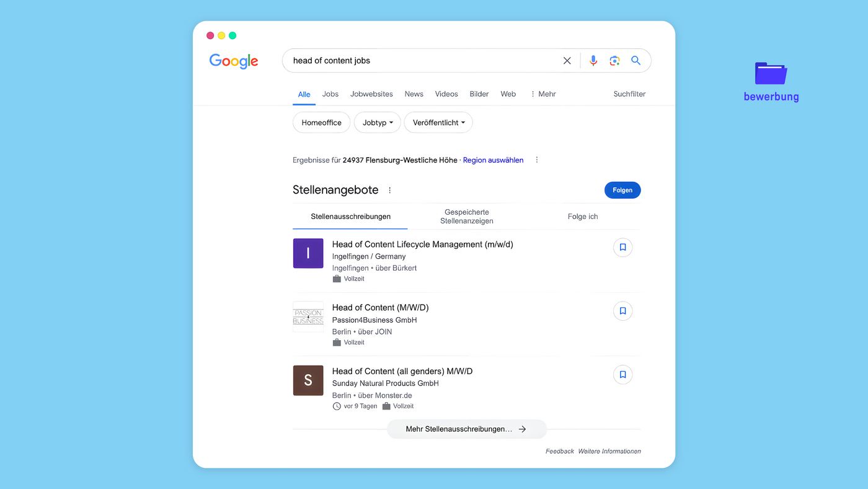The width and height of the screenshot is (868, 489).
Task: Click the yellow window minimize dot
Action: (221, 35)
